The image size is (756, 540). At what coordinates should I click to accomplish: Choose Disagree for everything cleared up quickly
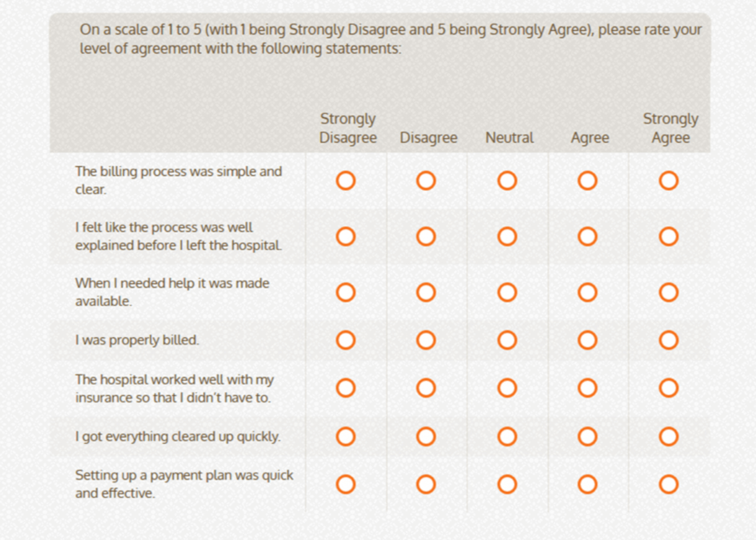coord(426,437)
